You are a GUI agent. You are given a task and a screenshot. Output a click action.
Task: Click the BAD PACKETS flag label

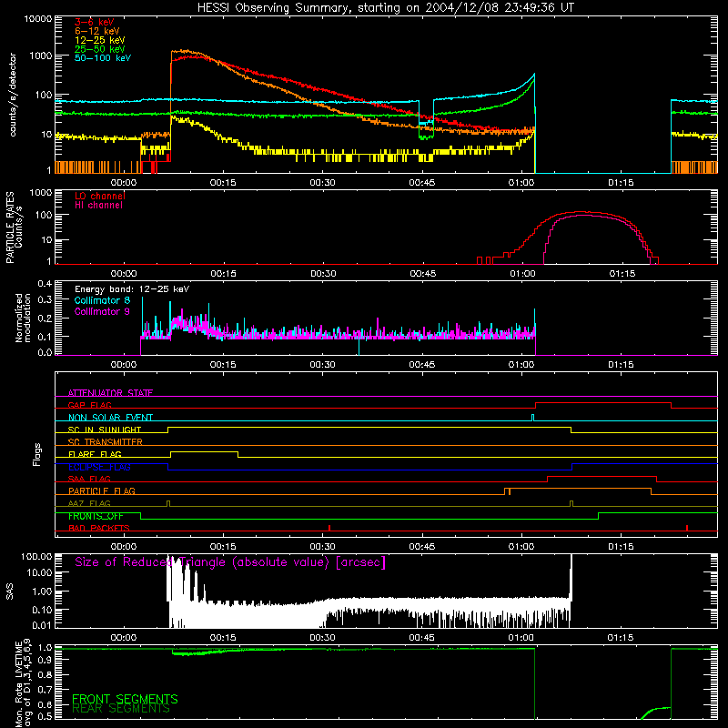pyautogui.click(x=99, y=528)
